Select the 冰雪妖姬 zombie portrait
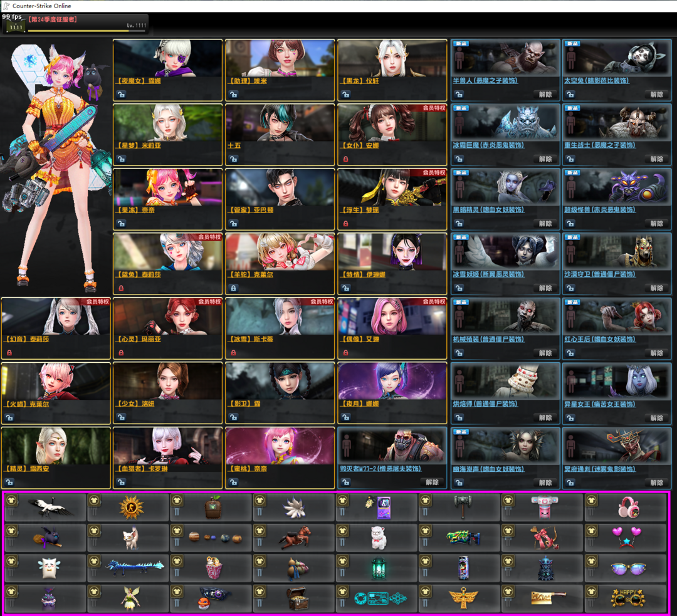The height and width of the screenshot is (616, 677). (505, 252)
